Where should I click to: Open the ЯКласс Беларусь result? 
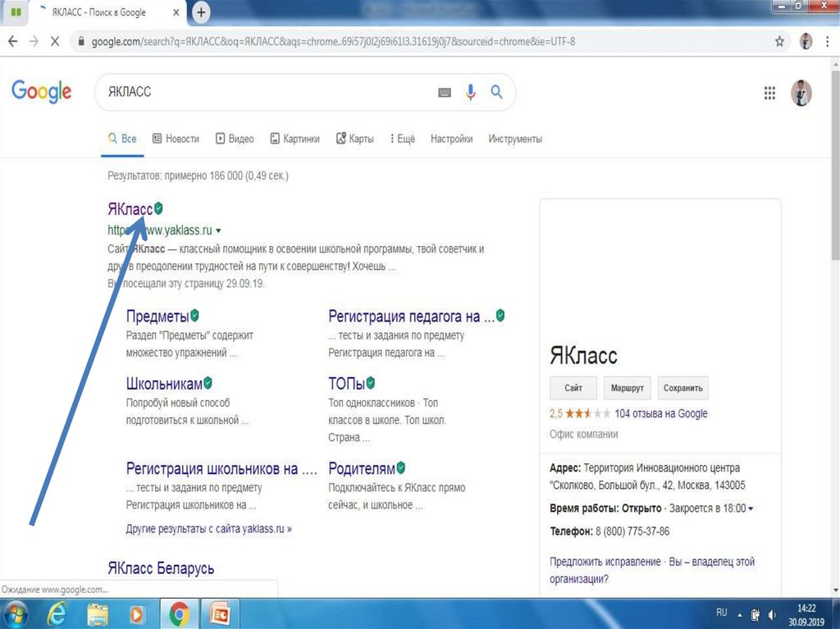click(x=161, y=568)
